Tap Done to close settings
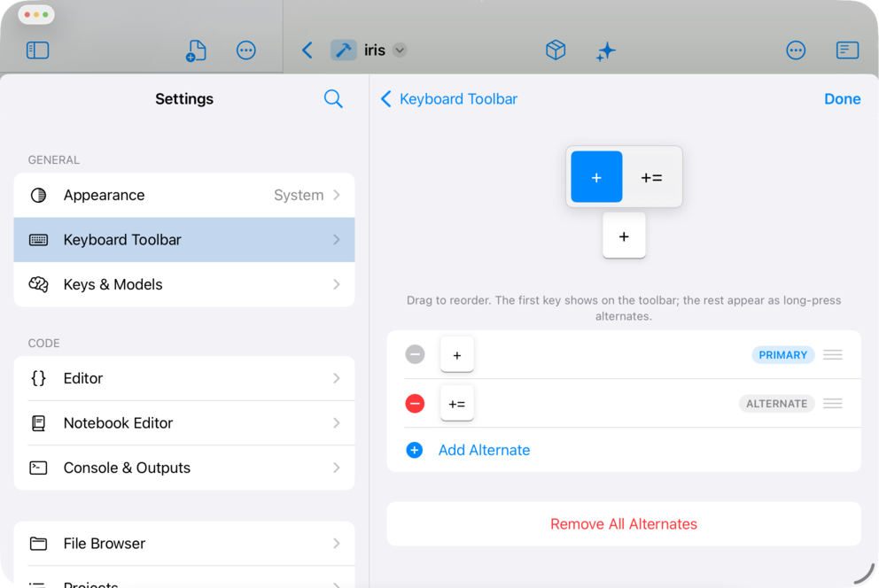 (842, 99)
